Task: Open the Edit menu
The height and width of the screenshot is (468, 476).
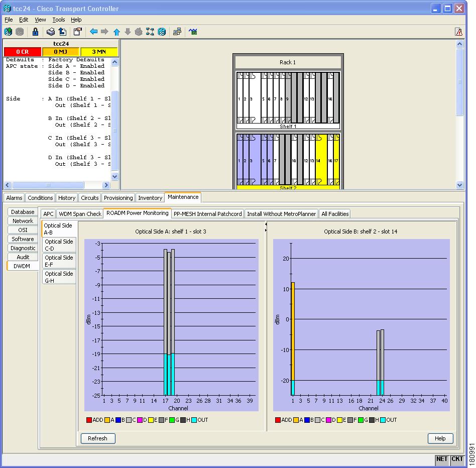Action: 24,20
